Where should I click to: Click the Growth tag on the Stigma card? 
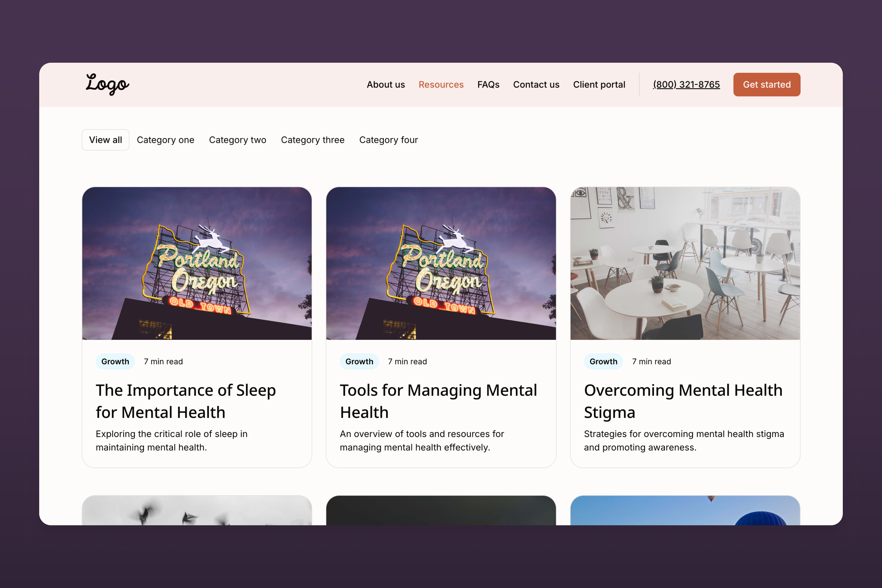click(603, 362)
